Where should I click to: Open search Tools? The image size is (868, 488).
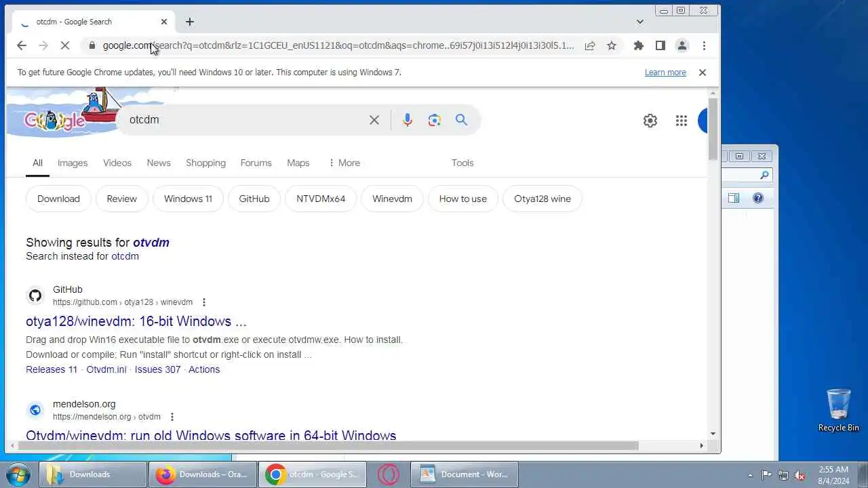tap(462, 163)
